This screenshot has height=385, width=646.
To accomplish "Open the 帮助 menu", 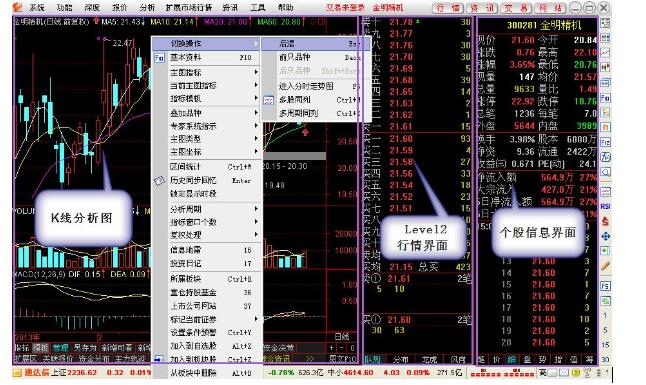I will coord(286,7).
